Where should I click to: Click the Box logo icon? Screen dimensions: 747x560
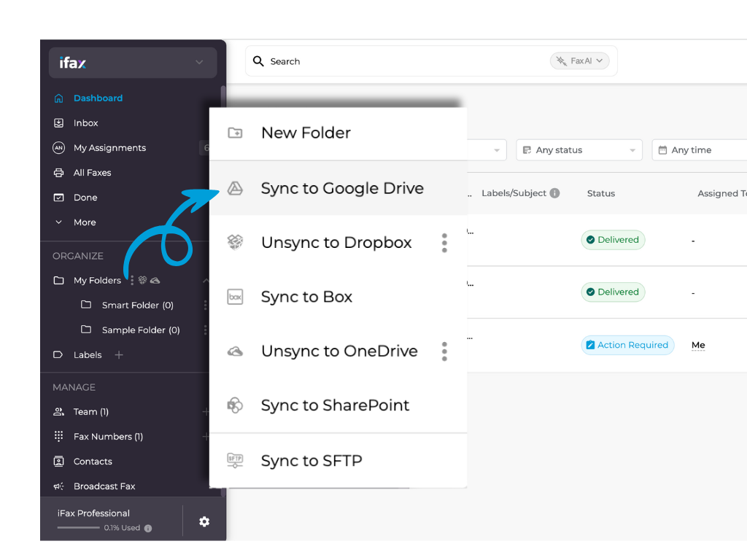[x=235, y=297]
